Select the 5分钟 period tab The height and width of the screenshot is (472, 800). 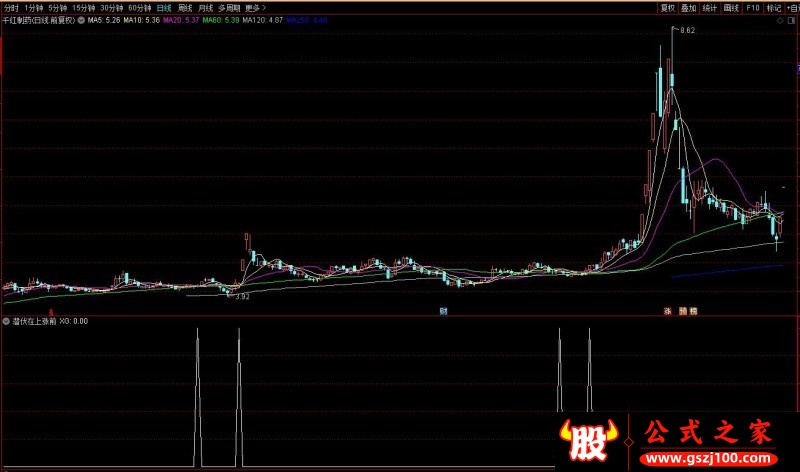(x=58, y=8)
